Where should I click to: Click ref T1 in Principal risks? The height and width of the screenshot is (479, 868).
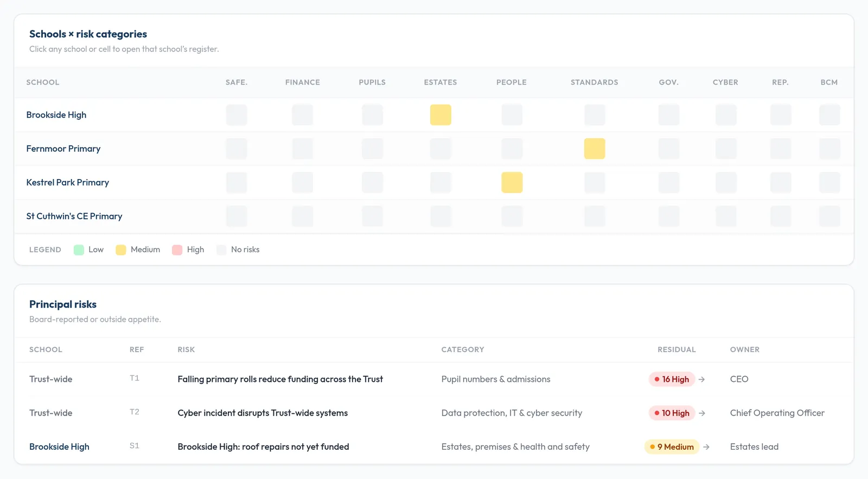pos(135,378)
